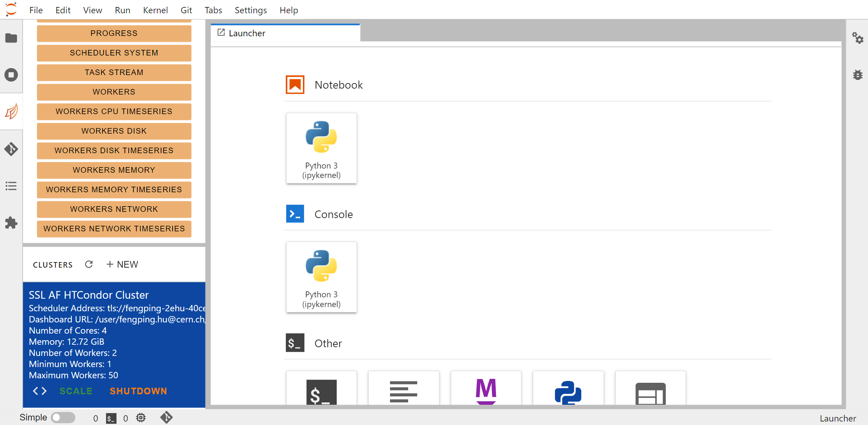Open the Git sidebar panel
Viewport: 868px width, 425px height.
tap(11, 149)
